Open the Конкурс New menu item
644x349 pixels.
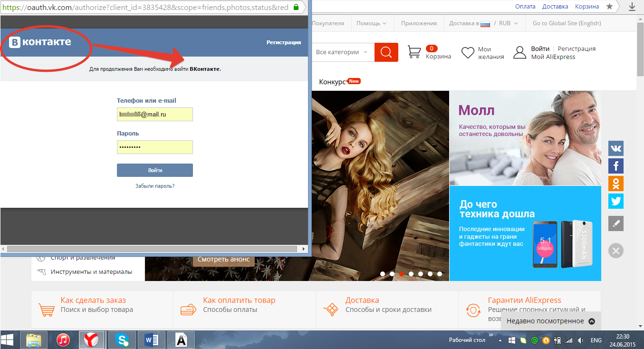(x=340, y=82)
